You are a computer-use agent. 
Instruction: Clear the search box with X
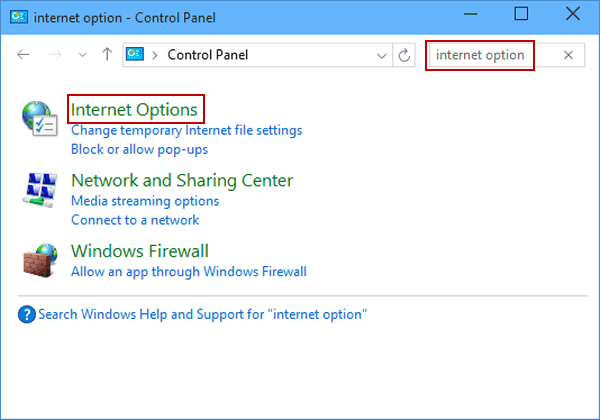coord(568,55)
